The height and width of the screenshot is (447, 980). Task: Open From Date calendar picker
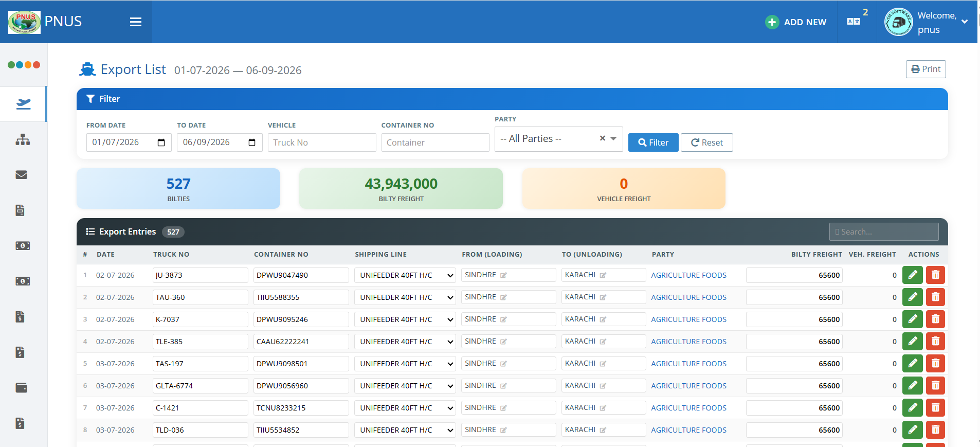point(161,142)
